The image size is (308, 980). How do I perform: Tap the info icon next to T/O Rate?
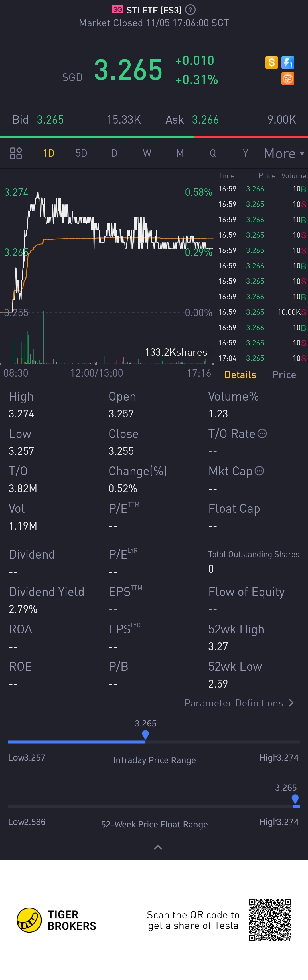(262, 434)
